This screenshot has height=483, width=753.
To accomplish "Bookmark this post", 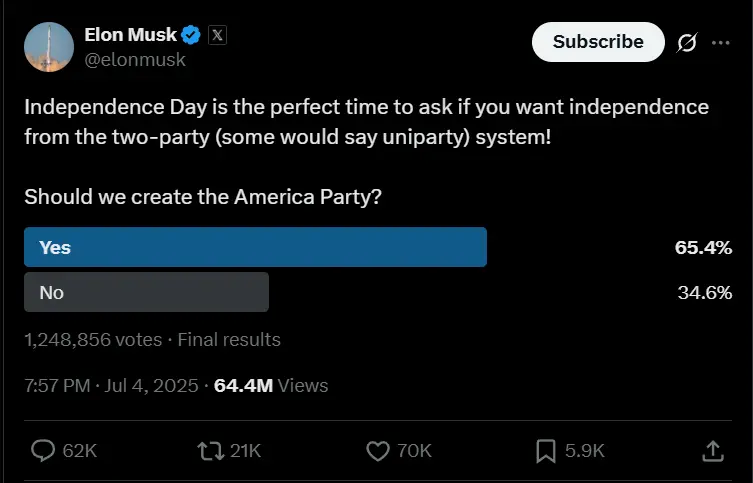I will (x=546, y=451).
